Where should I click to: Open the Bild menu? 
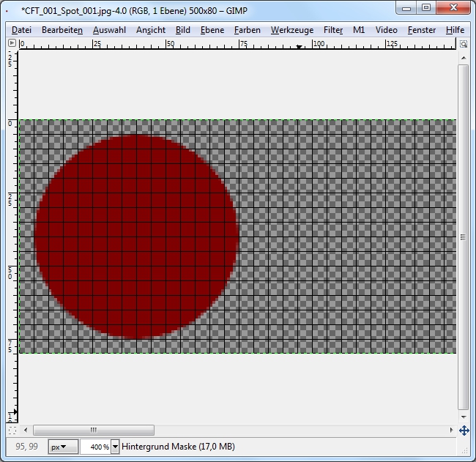point(183,30)
